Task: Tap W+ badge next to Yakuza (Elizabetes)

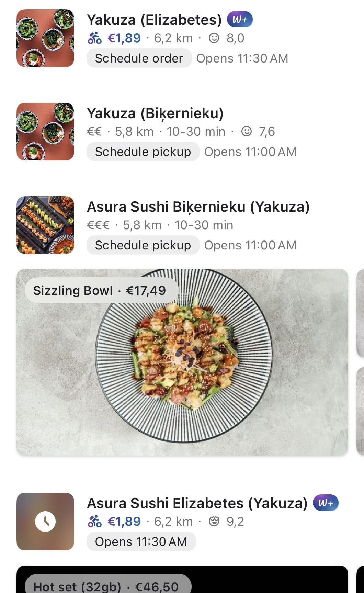Action: pos(240,20)
